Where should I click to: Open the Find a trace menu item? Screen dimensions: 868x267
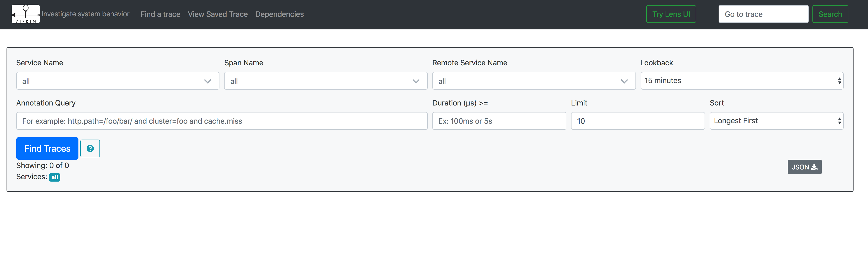(x=161, y=14)
